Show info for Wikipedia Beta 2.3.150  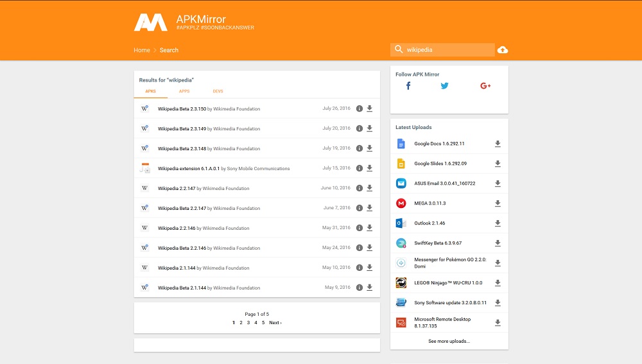[x=359, y=108]
